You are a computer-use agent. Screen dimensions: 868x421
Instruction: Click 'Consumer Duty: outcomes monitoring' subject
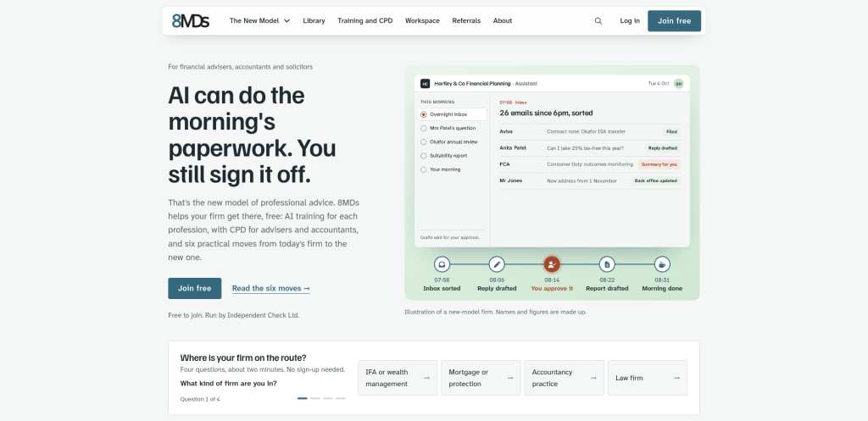(590, 164)
